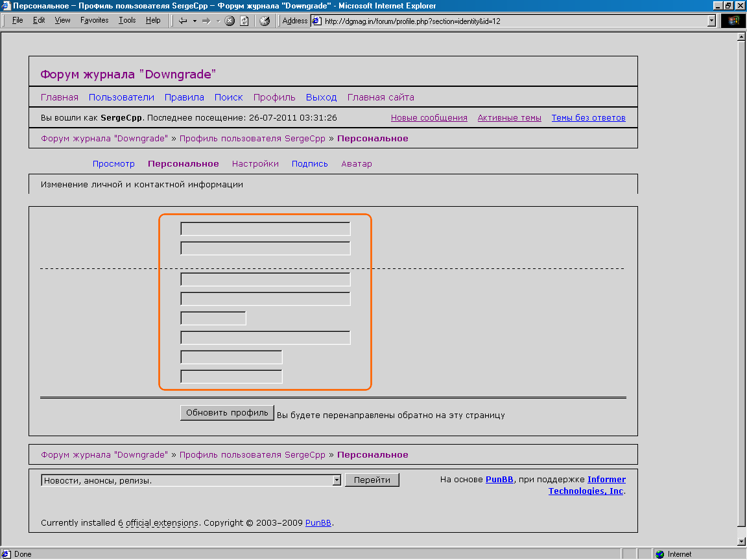Open the Новые сообщения link
Image resolution: width=747 pixels, height=560 pixels.
pos(429,118)
